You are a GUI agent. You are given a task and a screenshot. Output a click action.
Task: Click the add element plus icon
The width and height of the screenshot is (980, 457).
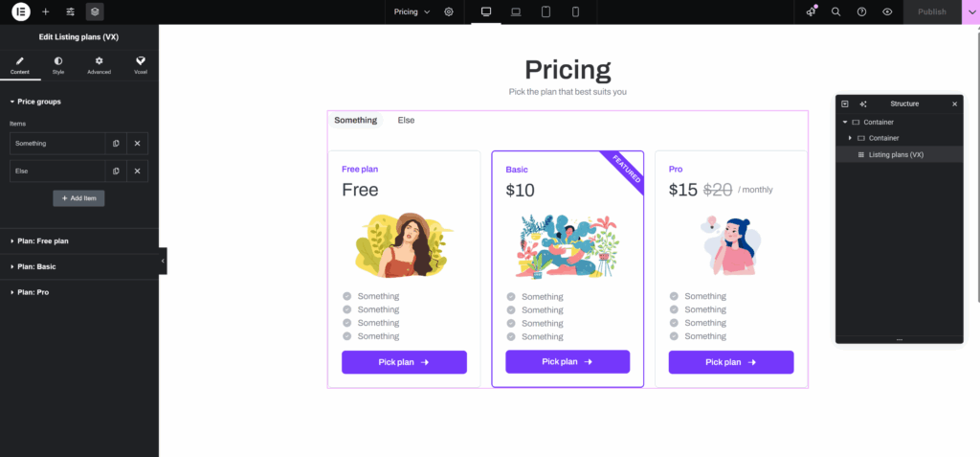pyautogui.click(x=45, y=11)
